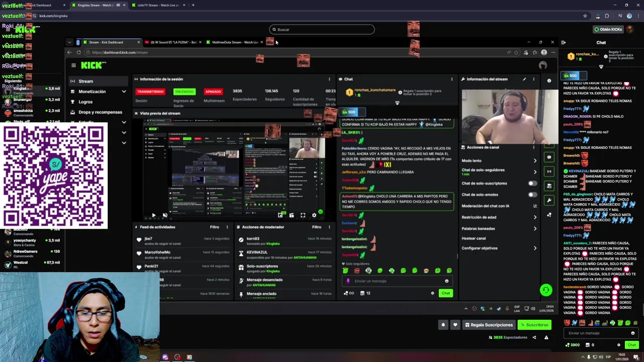Screen dimensions: 644x362
Task: Open chat settings gear beside dashboard Chat button
Action: [432, 293]
